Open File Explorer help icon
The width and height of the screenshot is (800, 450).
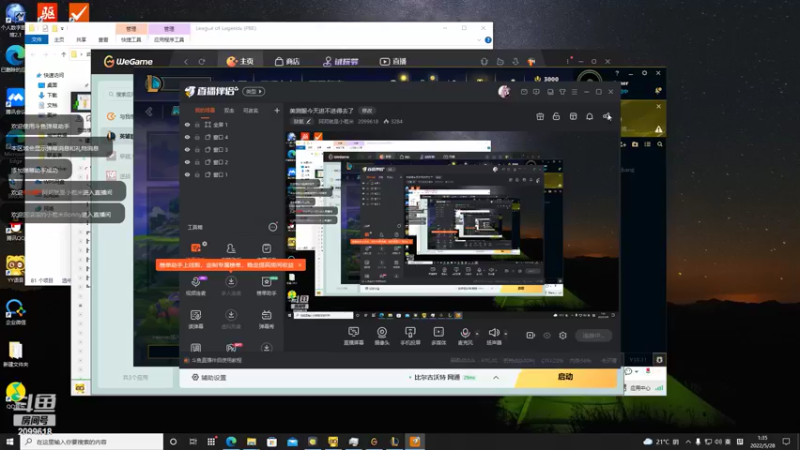click(x=488, y=40)
